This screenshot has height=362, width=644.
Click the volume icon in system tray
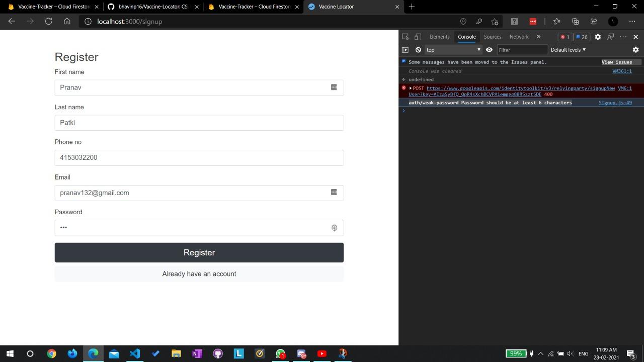click(570, 353)
